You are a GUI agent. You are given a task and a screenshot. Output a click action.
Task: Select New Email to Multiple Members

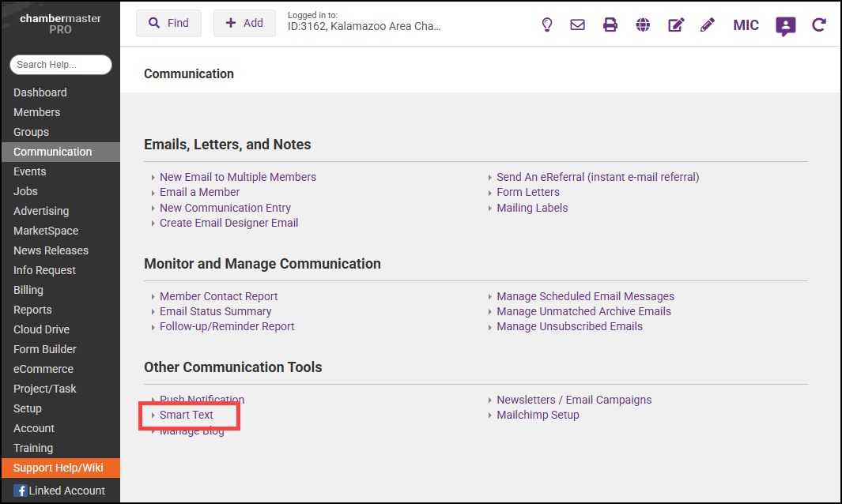click(238, 177)
